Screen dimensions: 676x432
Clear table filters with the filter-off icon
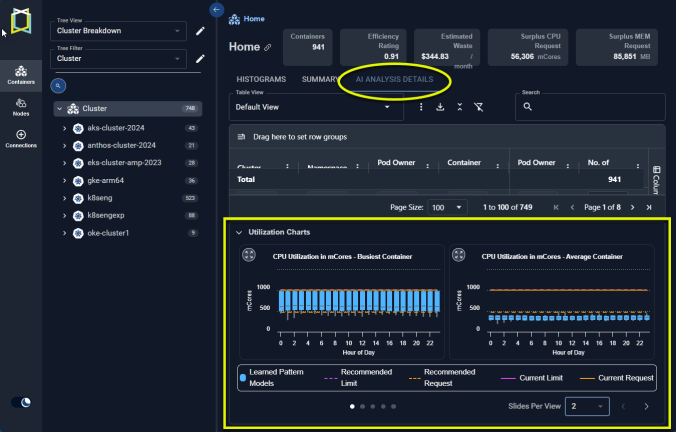coord(478,107)
